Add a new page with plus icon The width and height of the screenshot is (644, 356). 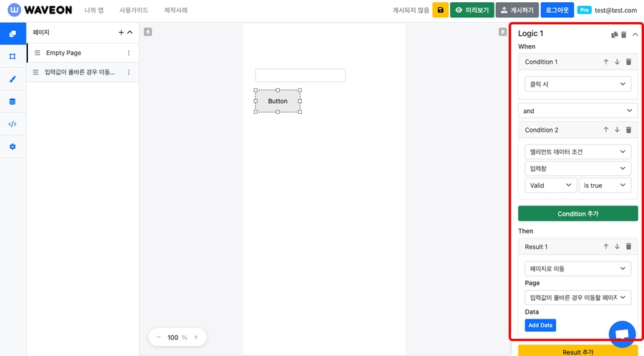tap(121, 32)
